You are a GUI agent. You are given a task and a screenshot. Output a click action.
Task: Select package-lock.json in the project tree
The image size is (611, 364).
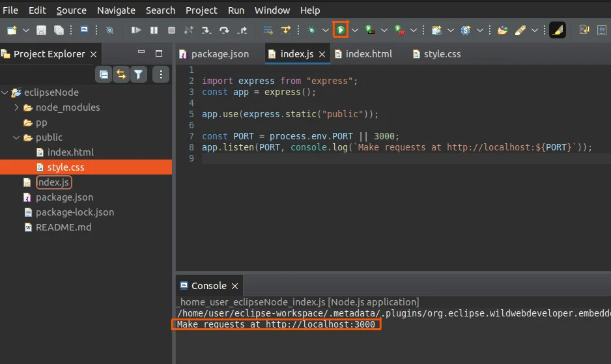[x=74, y=212]
